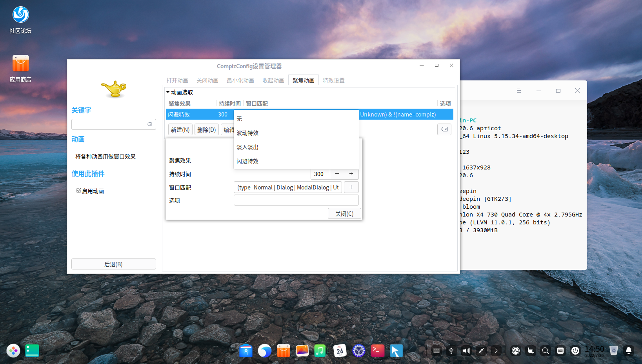Open the global search magnifier in the dock
The image size is (642, 364).
[546, 351]
